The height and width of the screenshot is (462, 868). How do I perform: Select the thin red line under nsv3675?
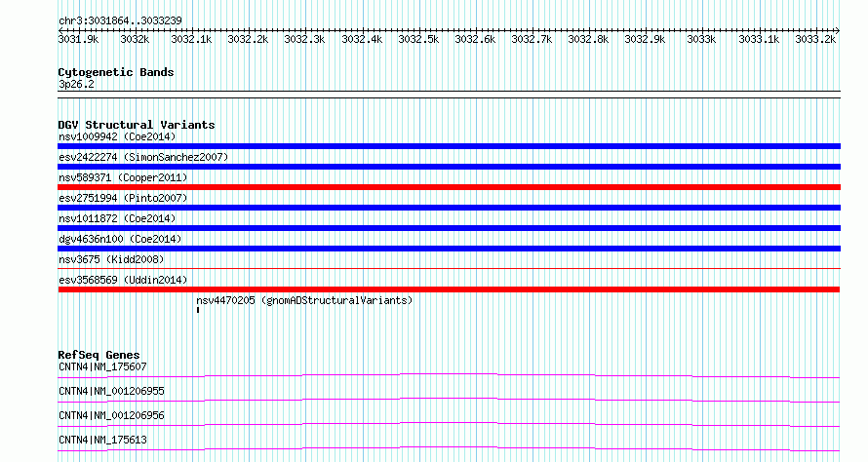pos(449,269)
